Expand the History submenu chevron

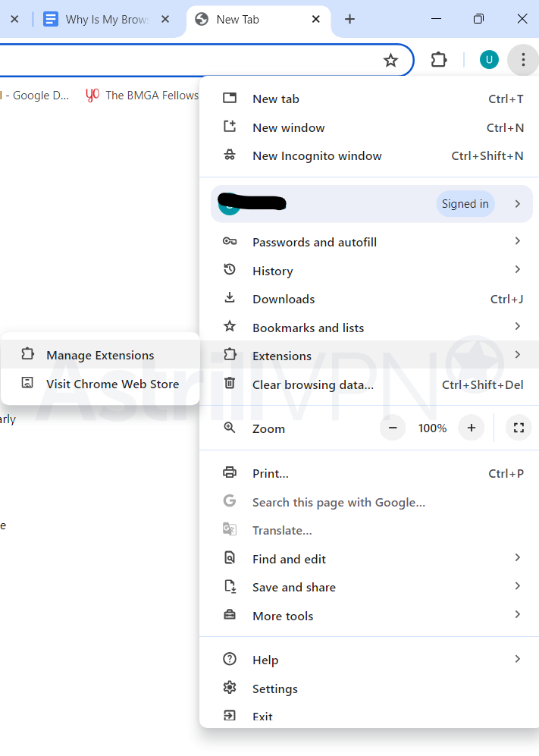coord(518,270)
